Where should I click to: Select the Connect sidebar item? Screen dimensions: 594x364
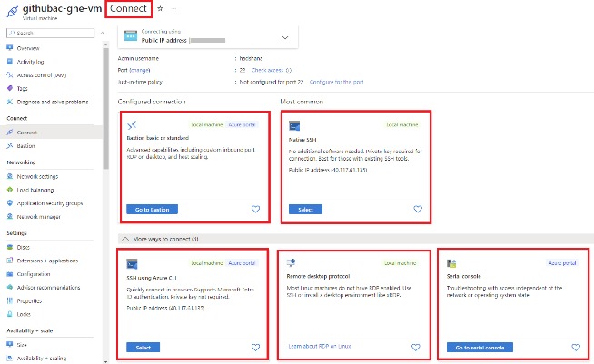coord(27,133)
